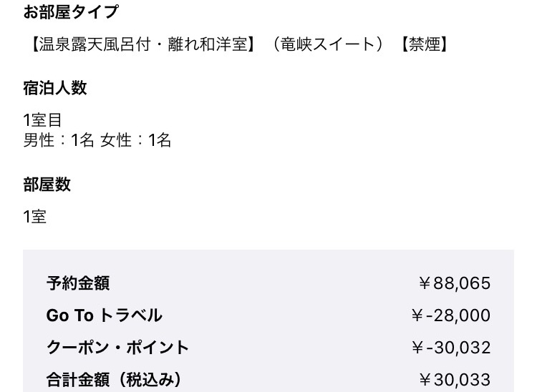Click the お部屋タイプ heading
Image resolution: width=537 pixels, height=392 pixels.
(x=71, y=11)
